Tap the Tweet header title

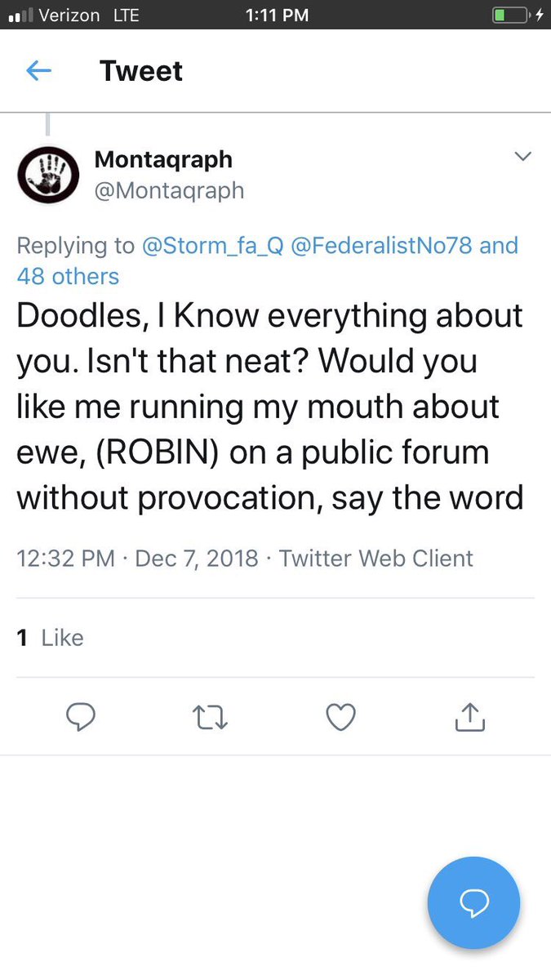tap(140, 71)
